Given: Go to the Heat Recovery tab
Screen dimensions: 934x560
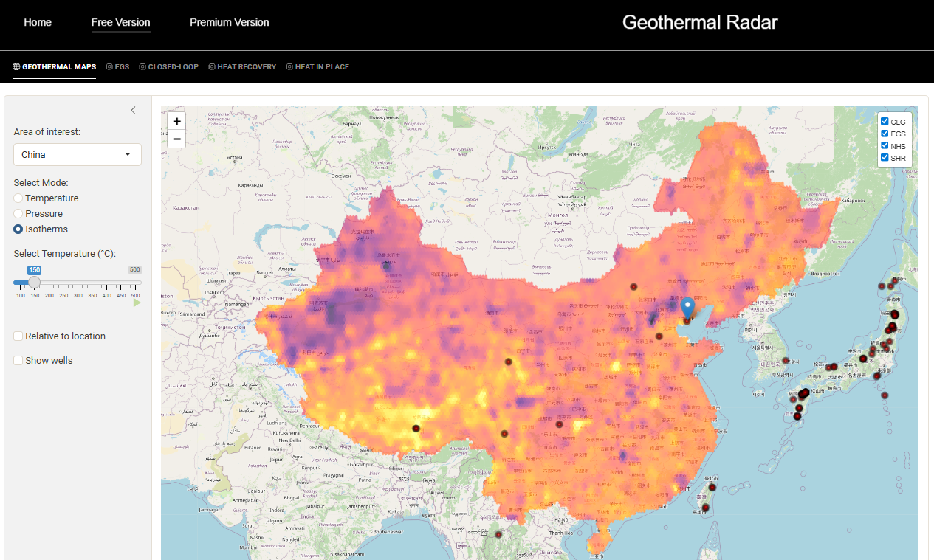Looking at the screenshot, I should click(x=242, y=67).
